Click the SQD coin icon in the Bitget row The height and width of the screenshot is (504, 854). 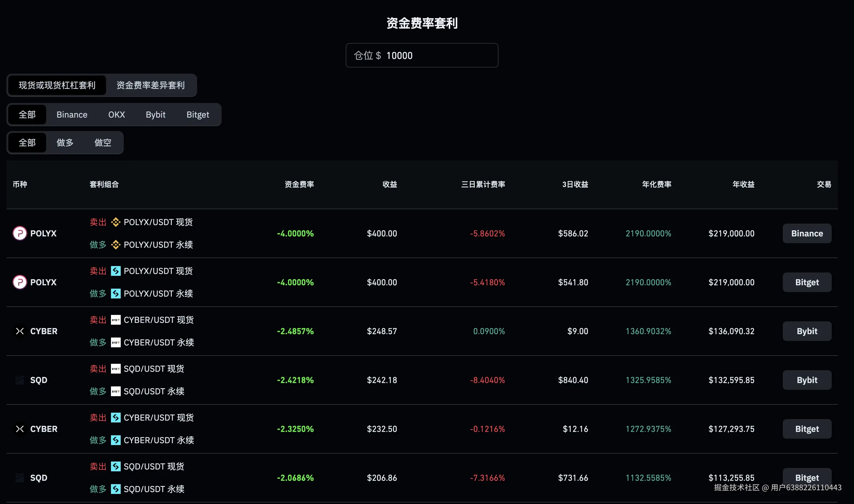[20, 478]
